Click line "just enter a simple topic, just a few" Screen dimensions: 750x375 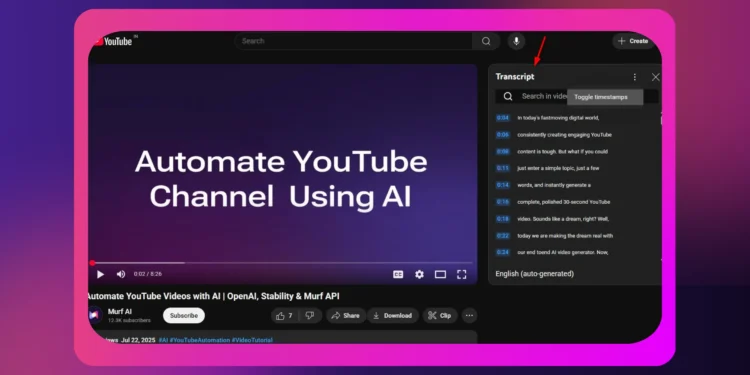tap(558, 168)
